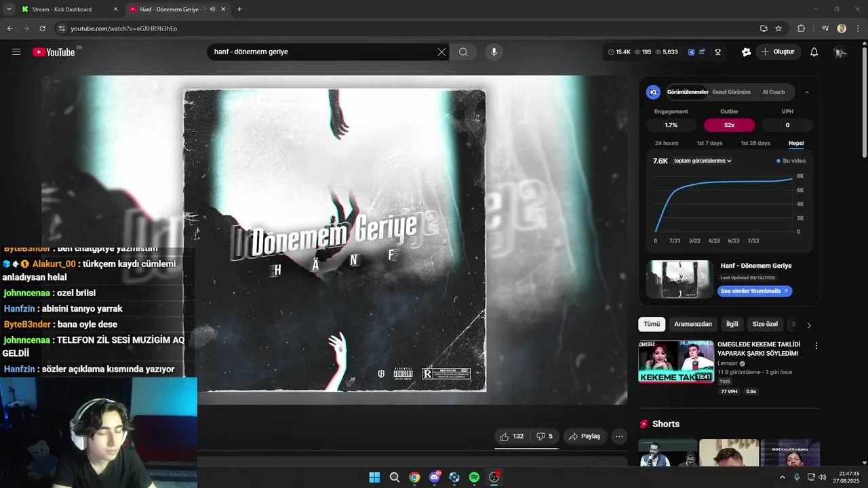868x488 pixels.
Task: Show more filter chips with the right arrow
Action: coord(808,325)
